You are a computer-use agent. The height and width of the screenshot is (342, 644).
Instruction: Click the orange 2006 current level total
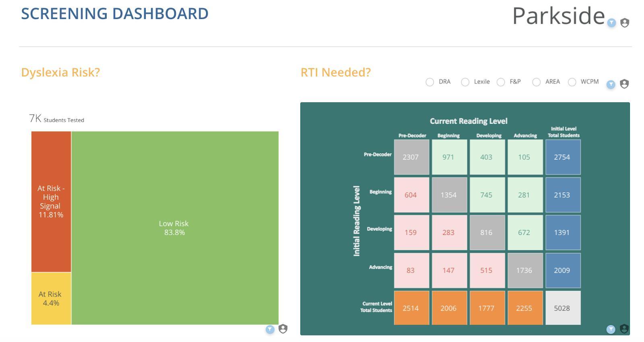coord(449,308)
